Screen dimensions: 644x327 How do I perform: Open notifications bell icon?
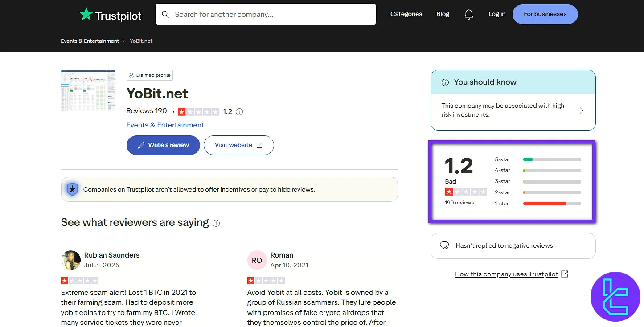coord(468,14)
